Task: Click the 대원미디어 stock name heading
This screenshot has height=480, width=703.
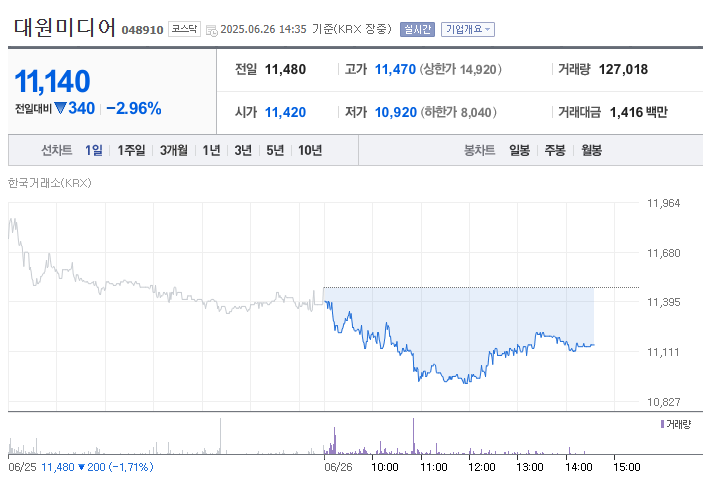Action: (x=65, y=27)
